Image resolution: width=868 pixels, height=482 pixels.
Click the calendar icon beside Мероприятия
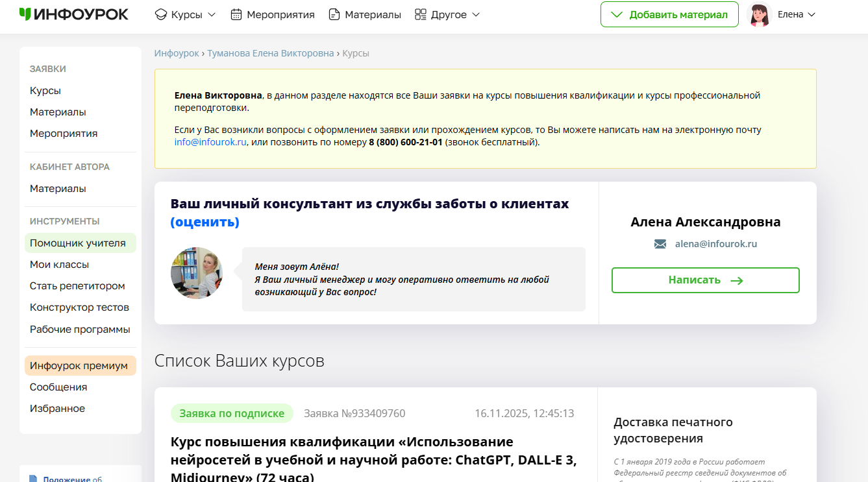(236, 14)
